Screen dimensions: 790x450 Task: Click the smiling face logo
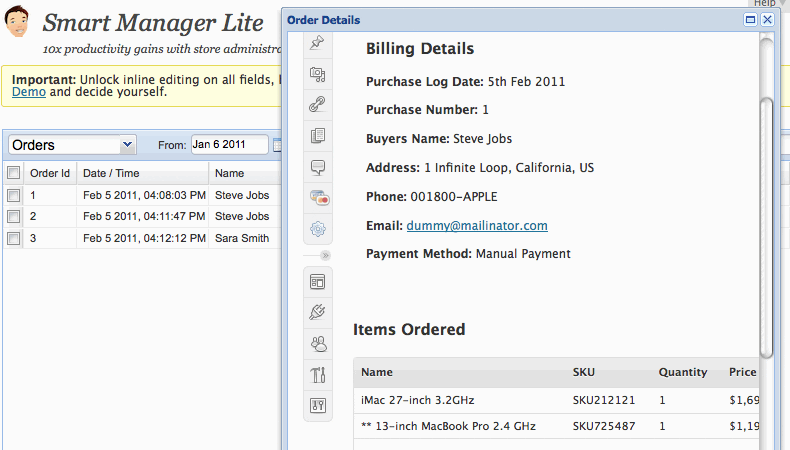pyautogui.click(x=17, y=21)
